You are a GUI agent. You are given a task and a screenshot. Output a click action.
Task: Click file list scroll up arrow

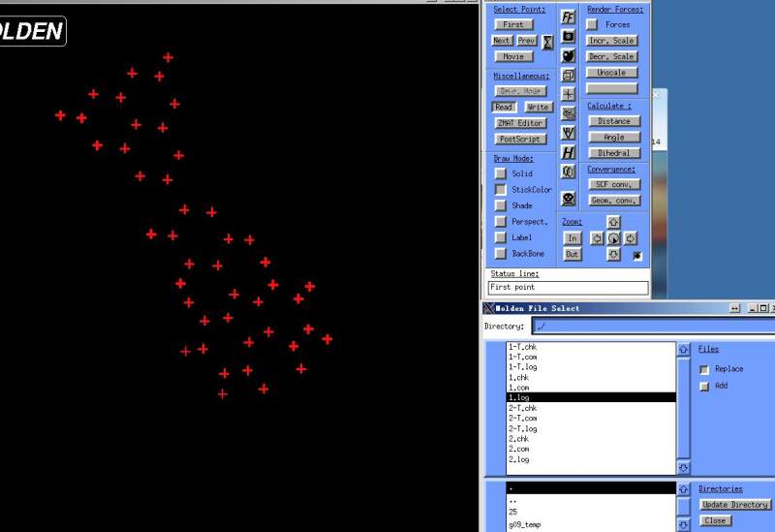coord(684,350)
